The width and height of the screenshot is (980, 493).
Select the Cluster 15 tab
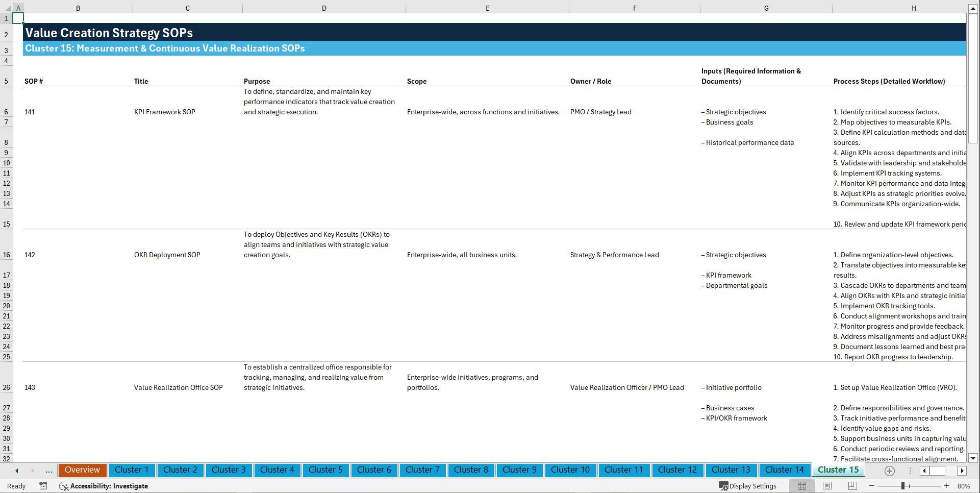coord(838,470)
